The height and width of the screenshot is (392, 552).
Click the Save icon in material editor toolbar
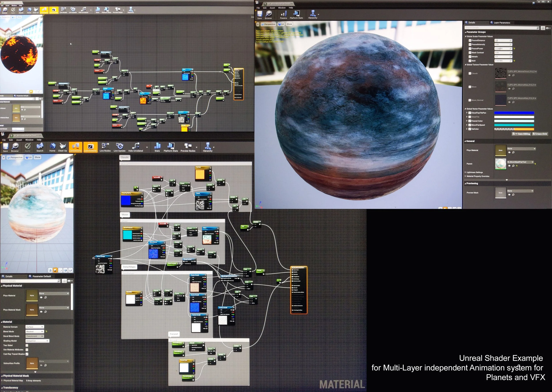pos(5,146)
